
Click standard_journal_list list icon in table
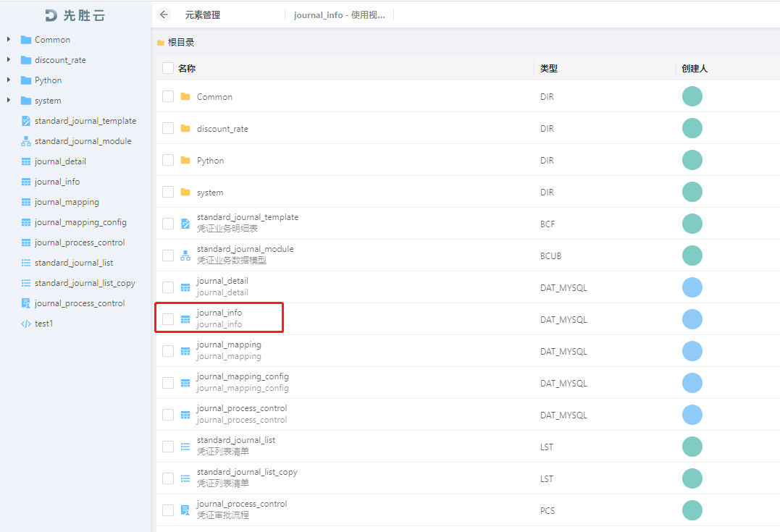click(x=185, y=447)
